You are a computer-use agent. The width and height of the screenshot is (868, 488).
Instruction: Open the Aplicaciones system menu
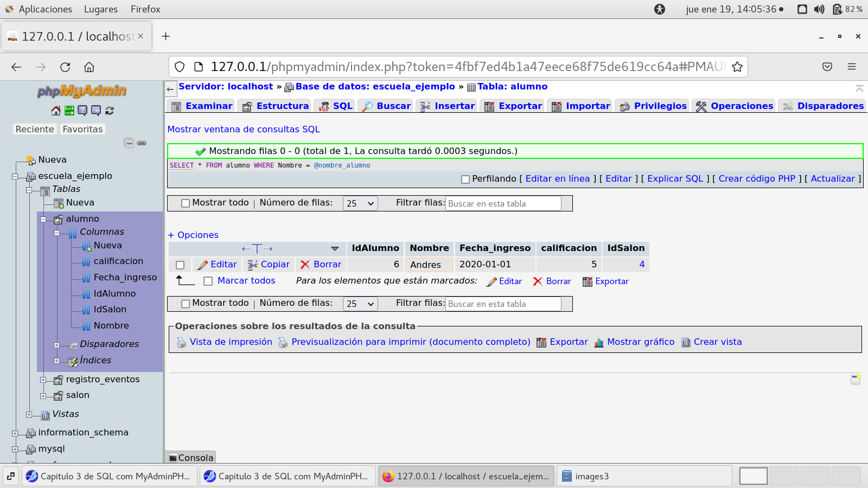(x=39, y=9)
